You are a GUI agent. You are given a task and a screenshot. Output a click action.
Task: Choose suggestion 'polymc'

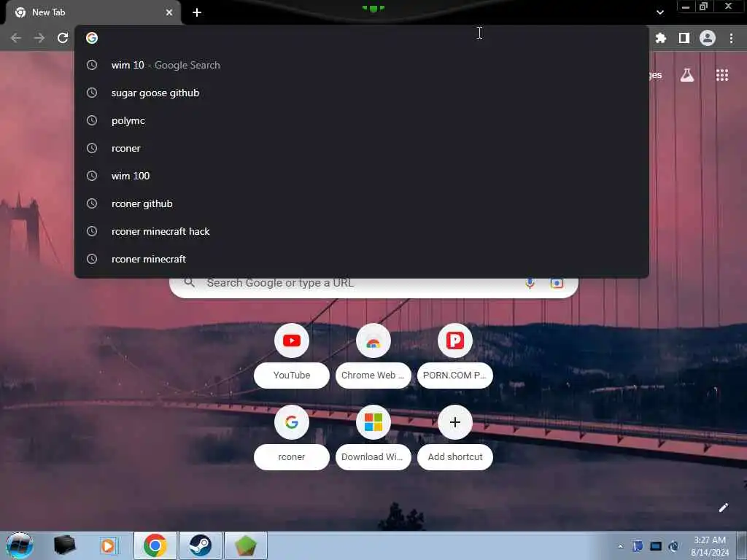[362, 120]
